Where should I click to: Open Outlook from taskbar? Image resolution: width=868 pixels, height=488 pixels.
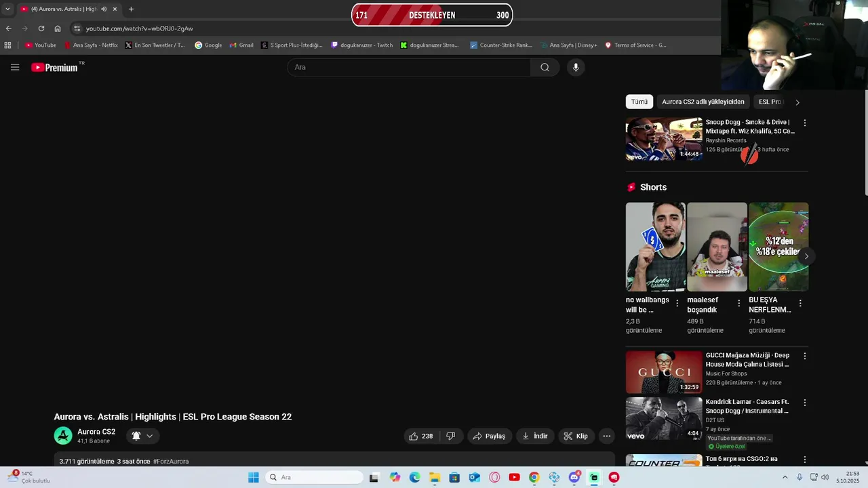[475, 477]
